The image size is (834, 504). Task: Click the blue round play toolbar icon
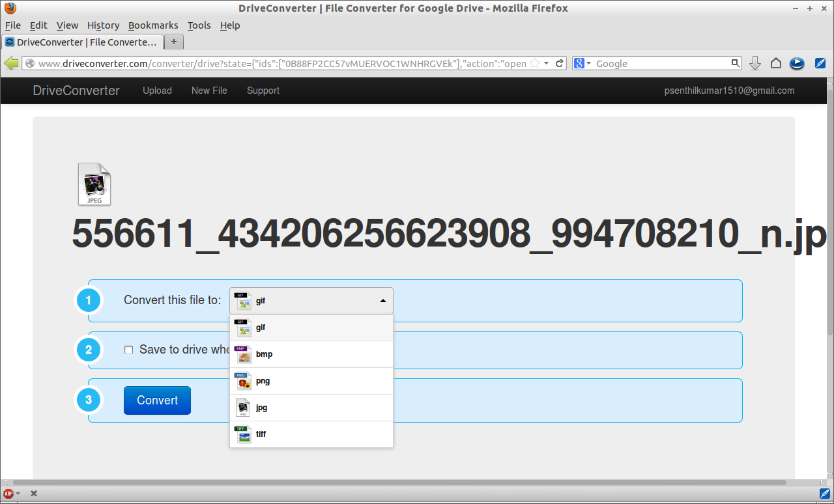tap(796, 63)
